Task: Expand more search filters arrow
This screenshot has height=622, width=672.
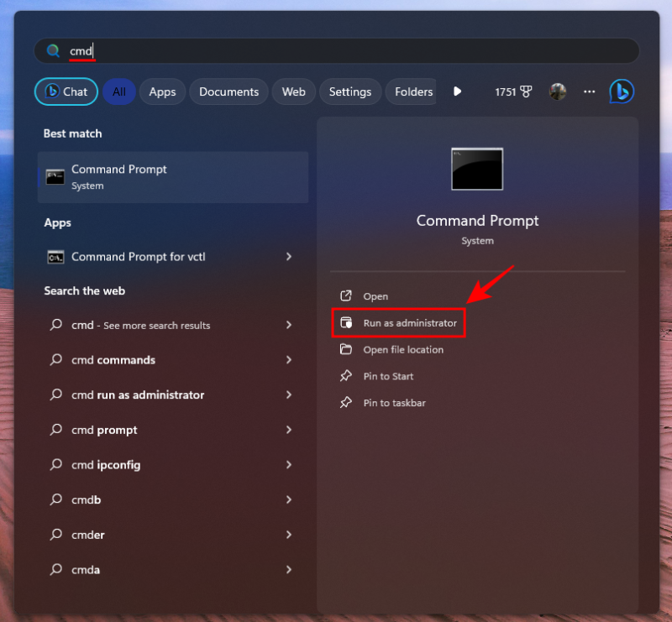Action: tap(457, 91)
